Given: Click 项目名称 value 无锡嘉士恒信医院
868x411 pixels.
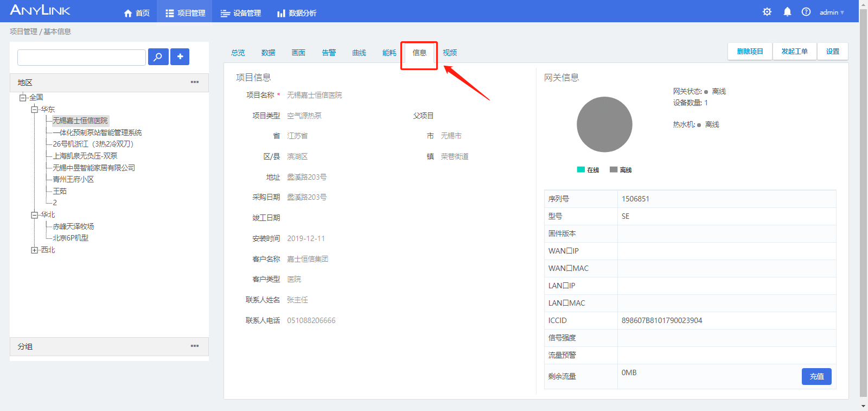Looking at the screenshot, I should pyautogui.click(x=314, y=95).
